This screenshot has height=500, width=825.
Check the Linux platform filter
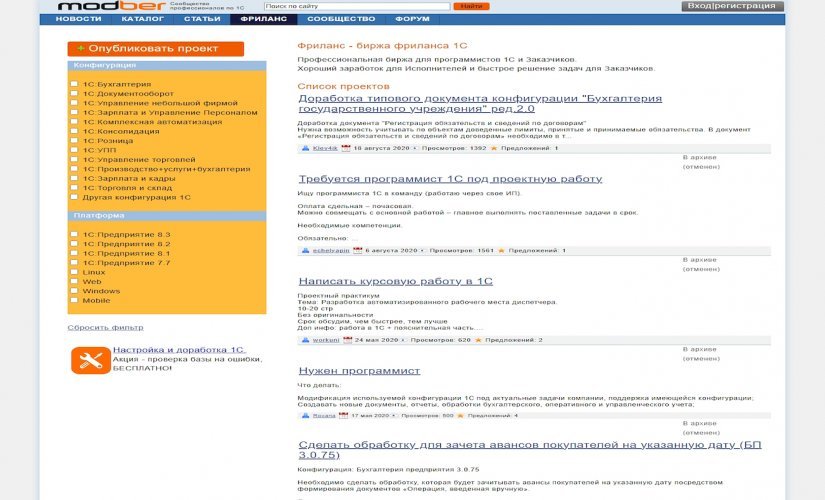pos(74,272)
